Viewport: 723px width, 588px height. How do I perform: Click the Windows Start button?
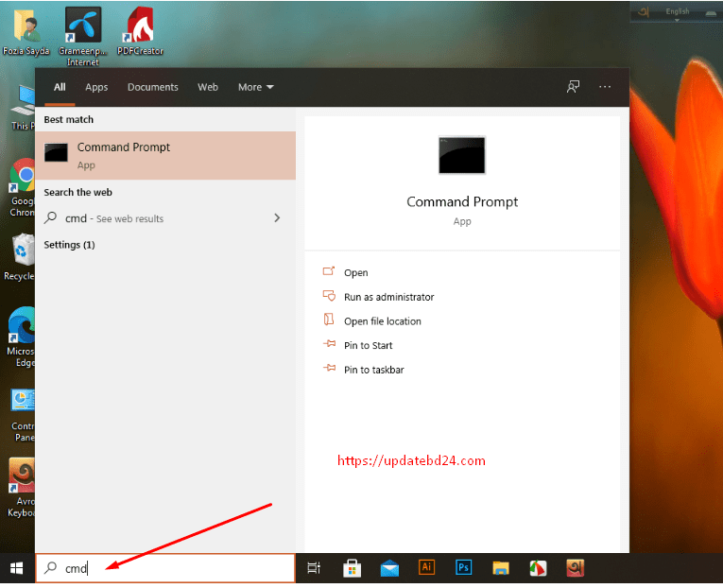[17, 568]
